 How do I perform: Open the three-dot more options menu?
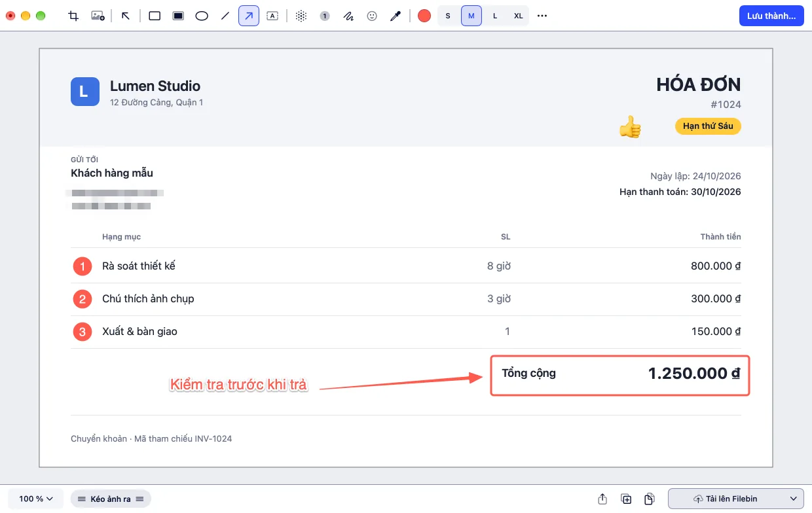(x=542, y=16)
